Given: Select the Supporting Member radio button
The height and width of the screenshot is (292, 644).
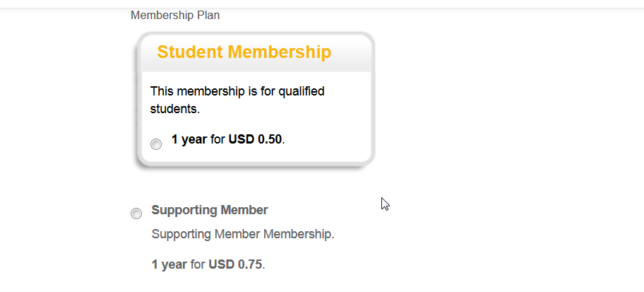Looking at the screenshot, I should click(x=136, y=214).
